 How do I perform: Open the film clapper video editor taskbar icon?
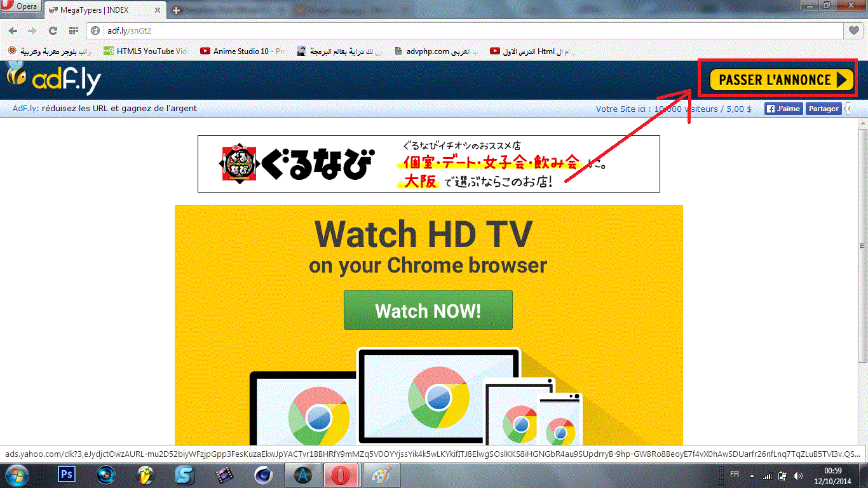click(x=224, y=475)
